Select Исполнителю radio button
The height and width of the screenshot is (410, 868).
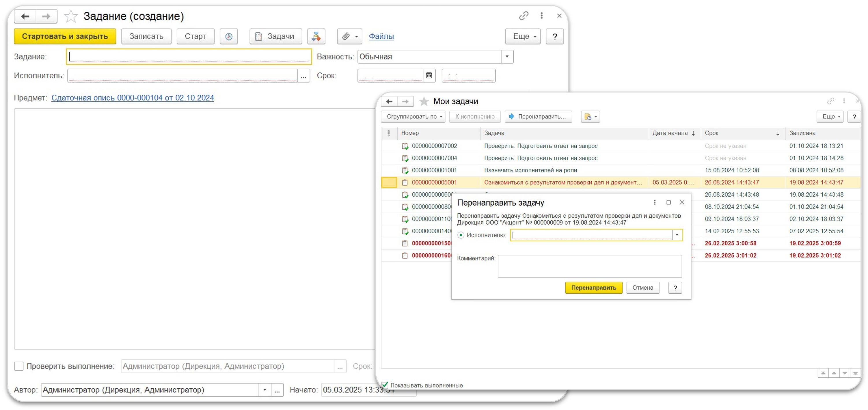click(461, 235)
